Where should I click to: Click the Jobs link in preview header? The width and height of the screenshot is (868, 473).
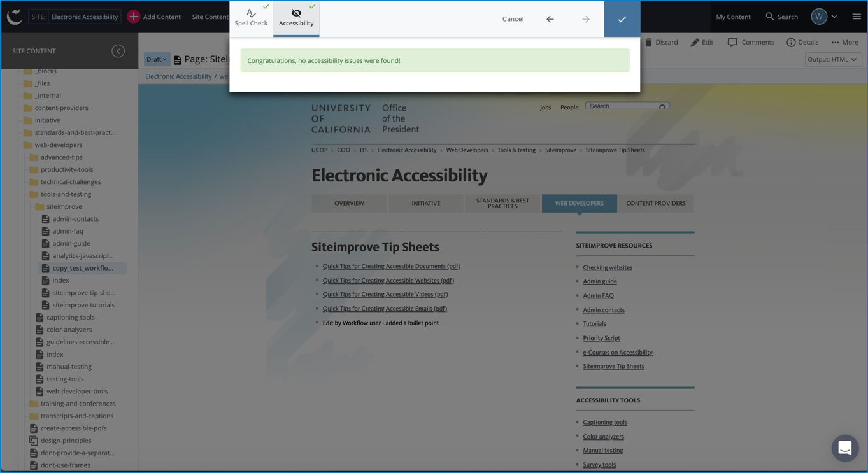click(546, 108)
